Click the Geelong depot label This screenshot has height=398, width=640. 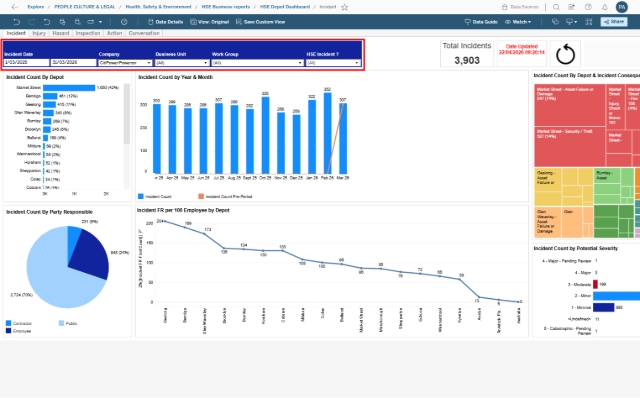(33, 105)
